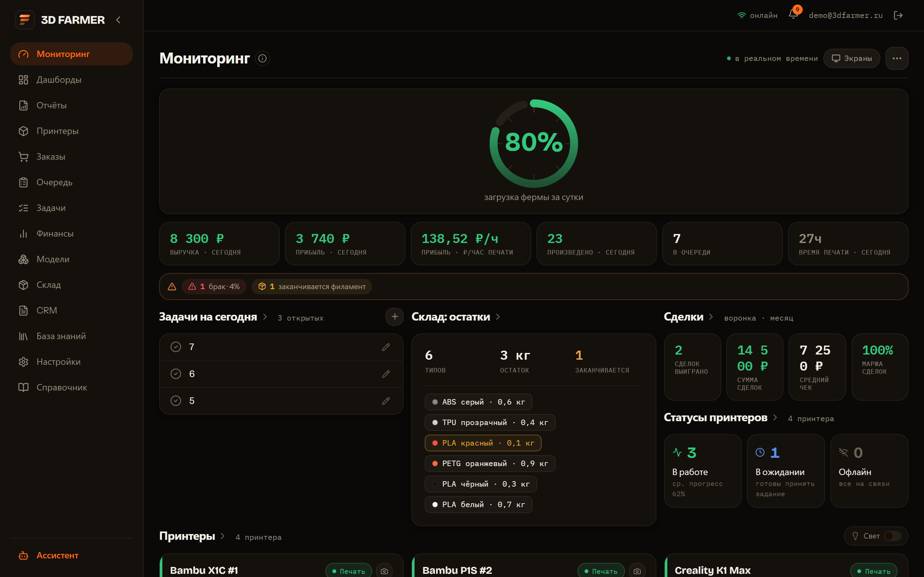Click the Мониторинг info icon
924x577 pixels.
pos(262,58)
